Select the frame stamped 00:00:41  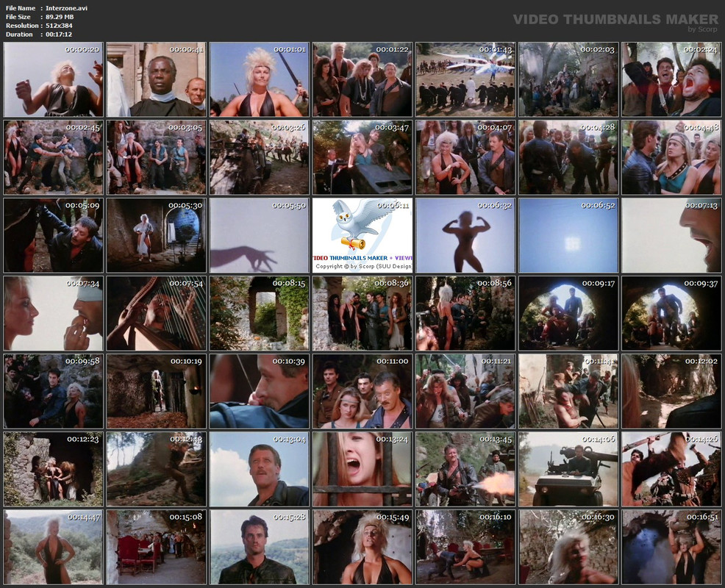click(157, 79)
